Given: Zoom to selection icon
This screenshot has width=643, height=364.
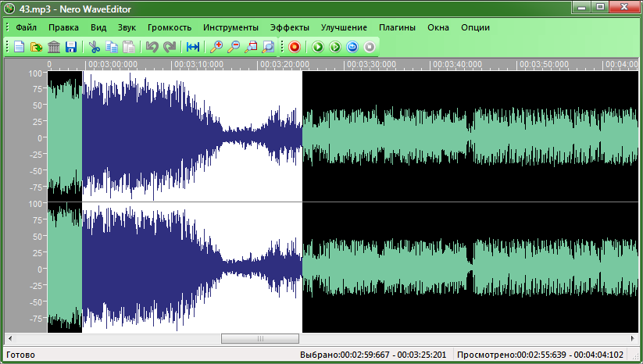Looking at the screenshot, I should coord(251,47).
